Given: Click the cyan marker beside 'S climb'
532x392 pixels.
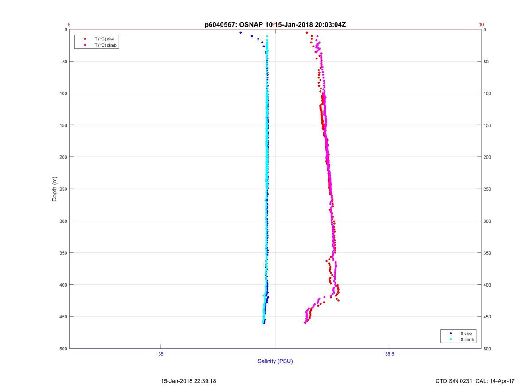Looking at the screenshot, I should [450, 339].
